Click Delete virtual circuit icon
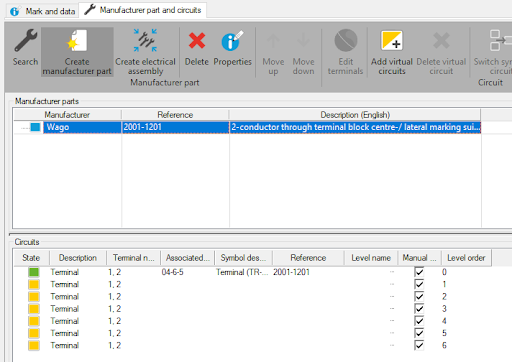 click(441, 41)
